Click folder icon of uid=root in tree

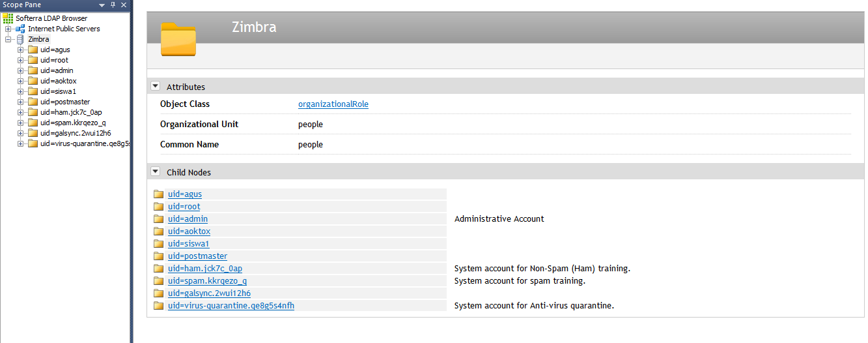pos(33,60)
